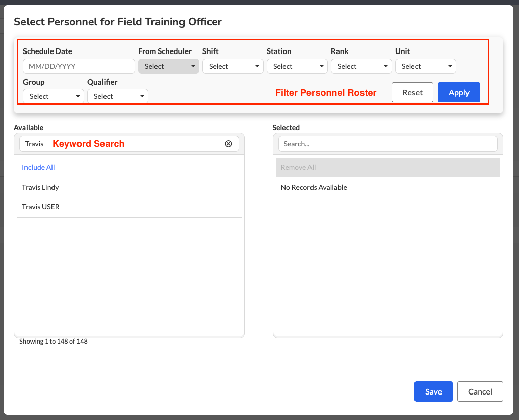519x420 pixels.
Task: Select Travis Lindy from Available list
Action: pyautogui.click(x=129, y=187)
